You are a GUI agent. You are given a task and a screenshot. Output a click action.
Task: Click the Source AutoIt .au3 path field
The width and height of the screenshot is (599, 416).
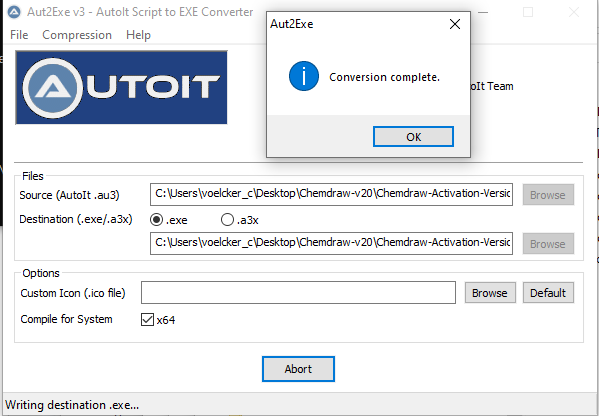click(x=331, y=194)
